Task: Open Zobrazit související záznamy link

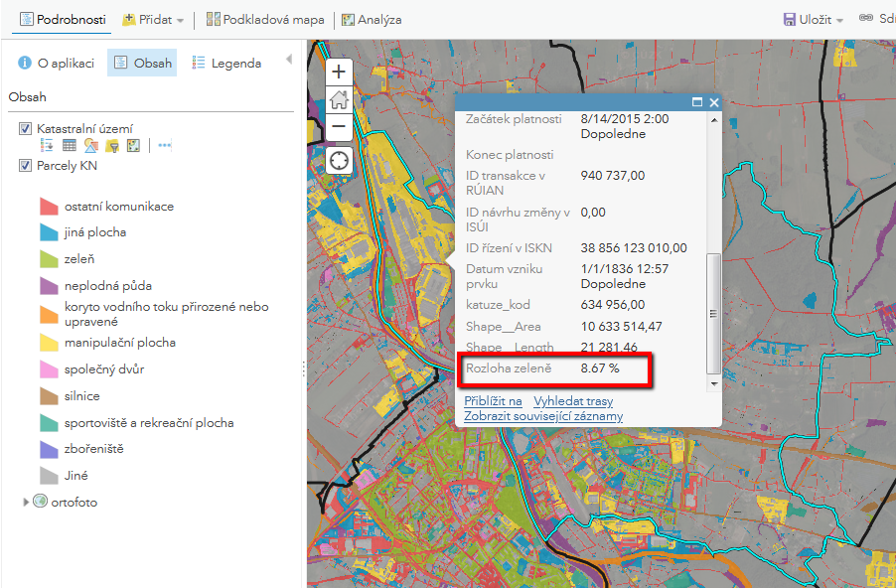Action: point(545,415)
